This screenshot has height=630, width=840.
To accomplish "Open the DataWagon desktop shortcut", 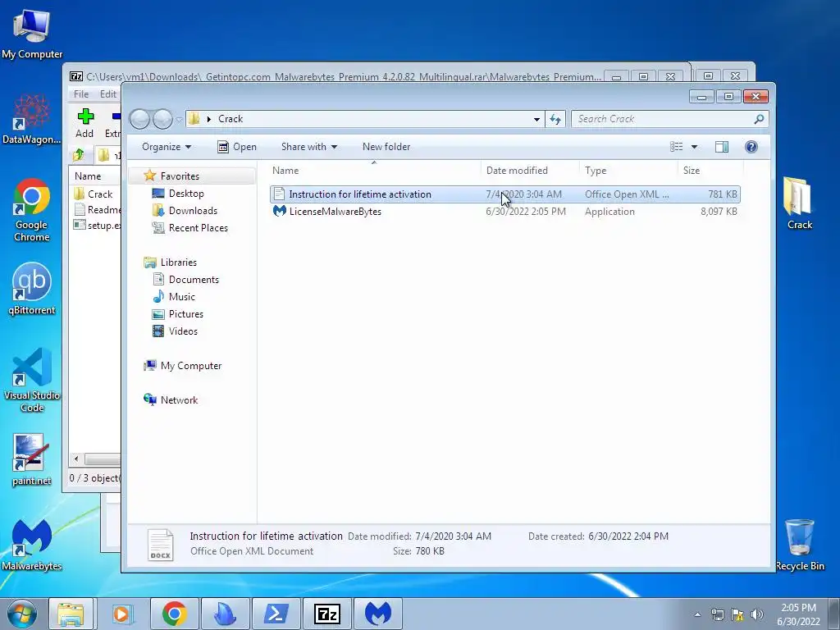I will coord(32,119).
